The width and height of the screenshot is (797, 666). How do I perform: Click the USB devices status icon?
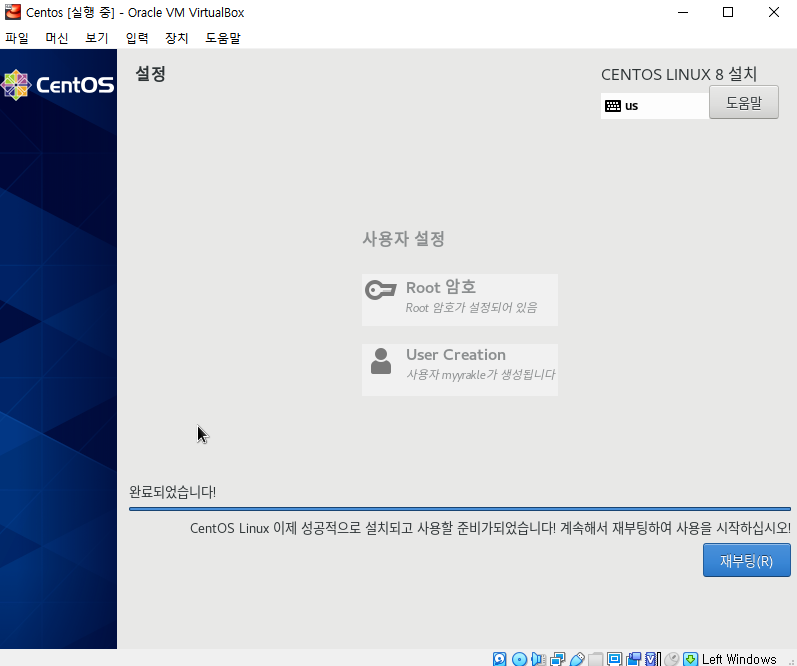[577, 659]
